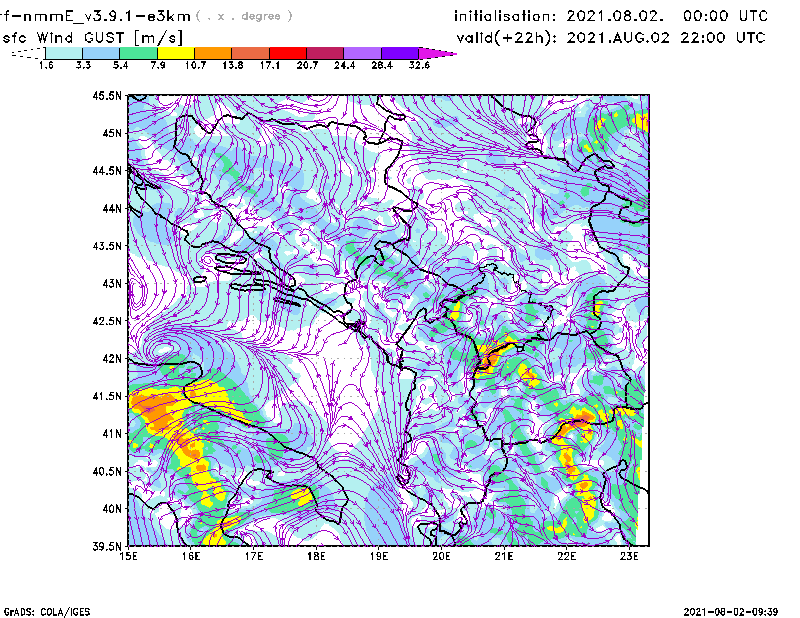Click the longitude label 22E
This screenshot has width=800, height=618.
567,556
